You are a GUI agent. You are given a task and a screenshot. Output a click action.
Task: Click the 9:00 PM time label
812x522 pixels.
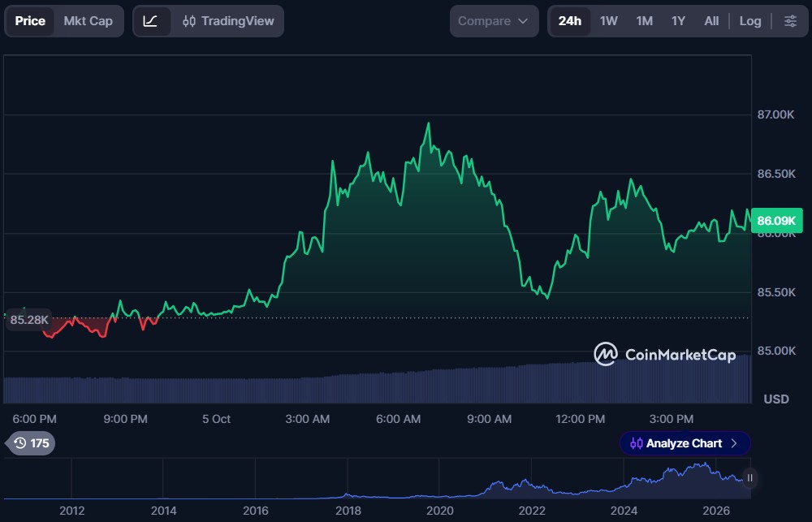tap(125, 419)
